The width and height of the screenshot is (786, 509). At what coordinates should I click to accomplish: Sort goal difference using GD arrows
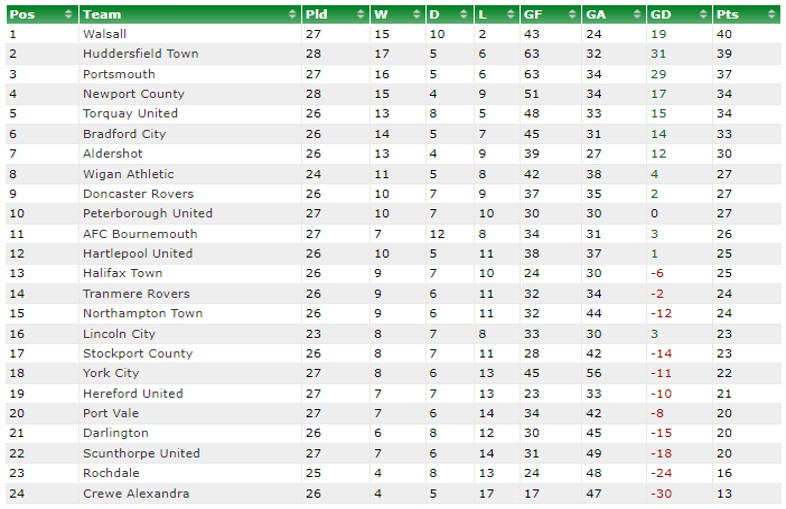point(703,15)
